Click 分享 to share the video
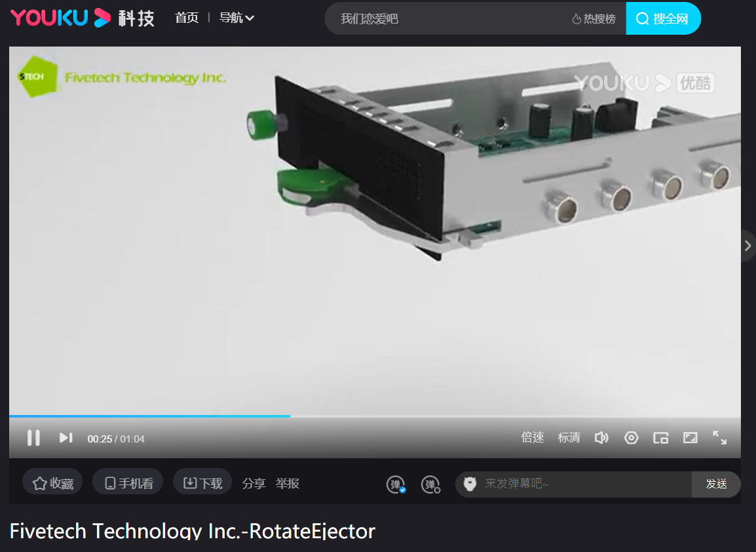 [x=254, y=483]
